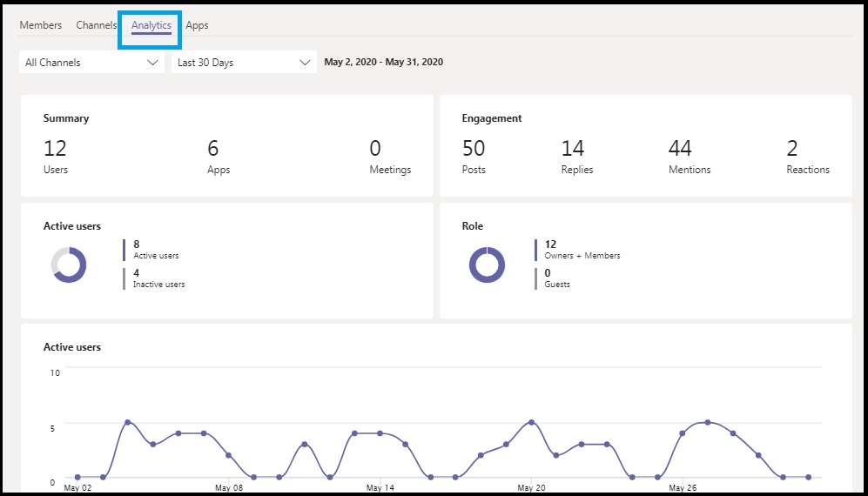Click the Active users donut chart
This screenshot has height=496, width=868.
(69, 265)
